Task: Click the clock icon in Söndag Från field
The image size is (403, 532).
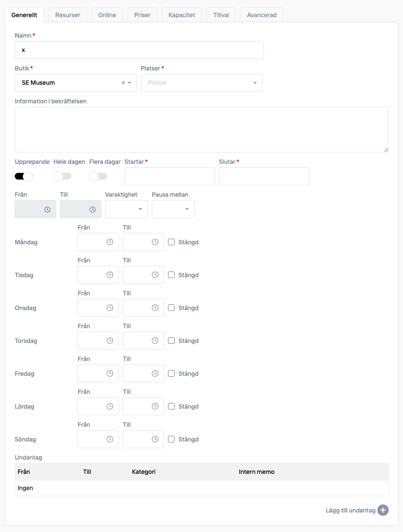Action: point(110,439)
